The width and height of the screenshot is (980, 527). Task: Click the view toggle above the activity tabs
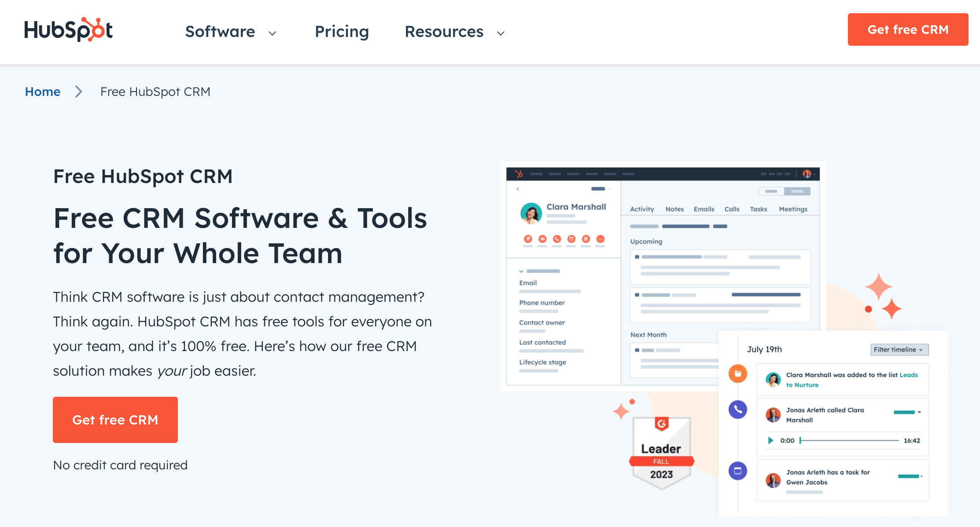click(784, 191)
